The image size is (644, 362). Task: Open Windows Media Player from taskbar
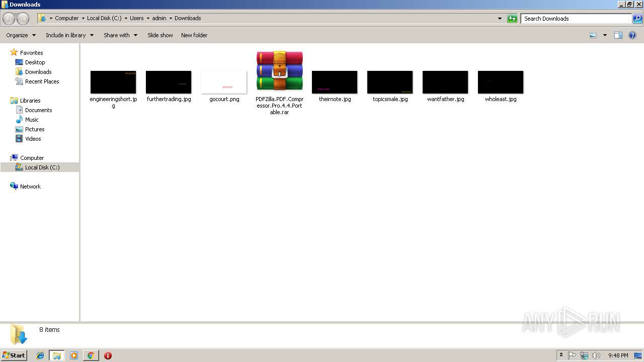tap(74, 355)
